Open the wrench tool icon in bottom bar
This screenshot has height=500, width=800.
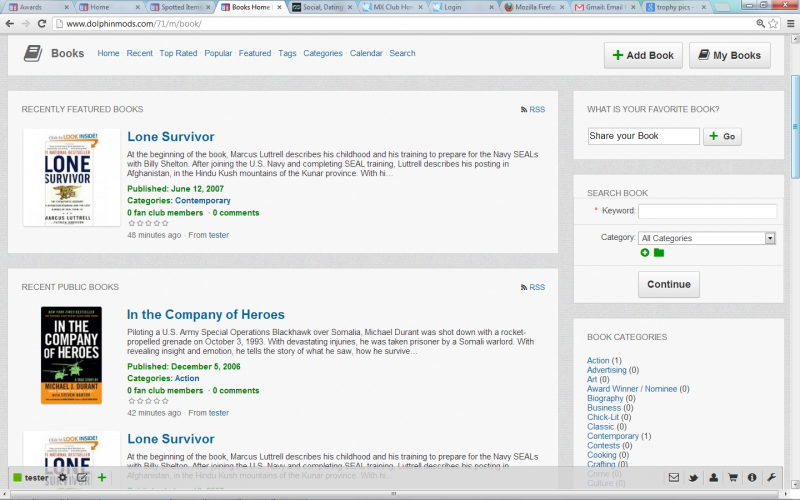(x=771, y=478)
